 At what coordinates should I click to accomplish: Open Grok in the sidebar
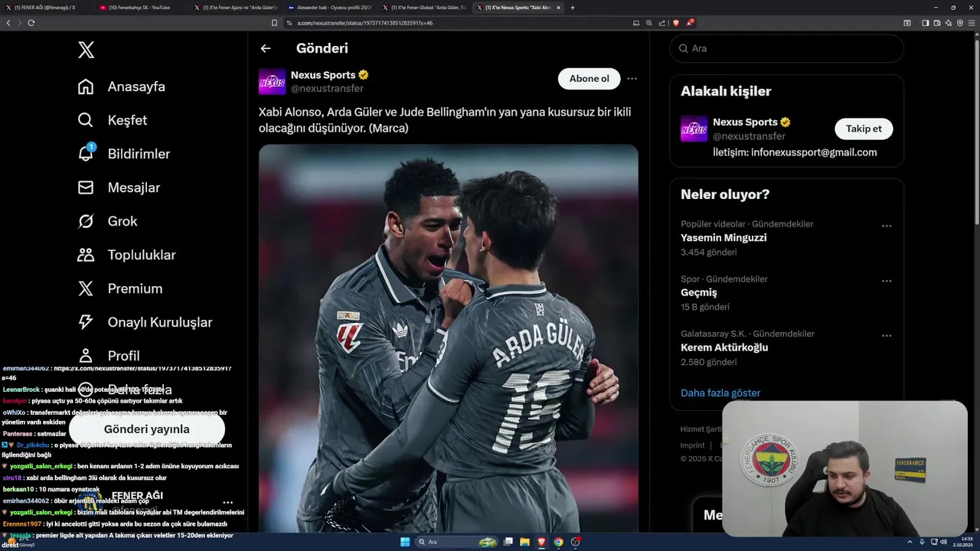pyautogui.click(x=108, y=221)
